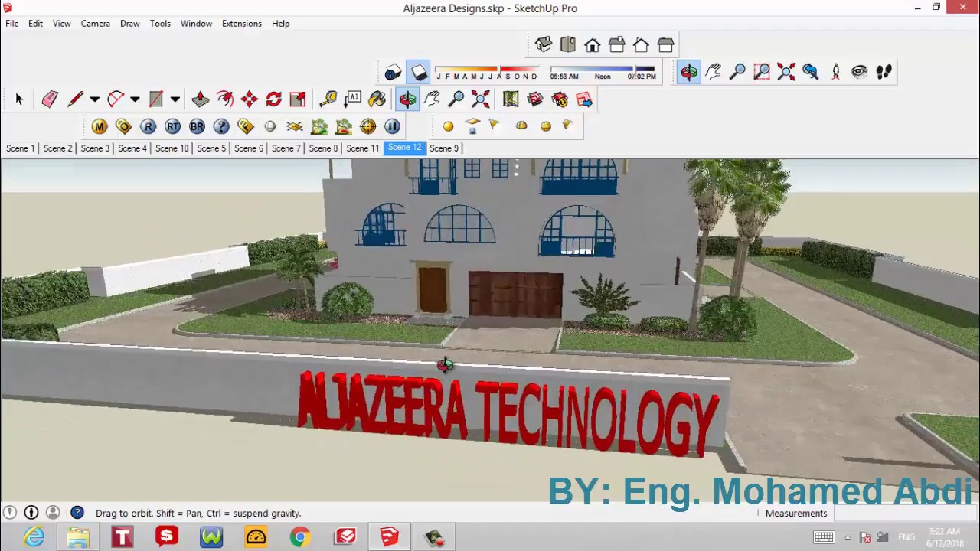Select the Rotate tool
This screenshot has height=551, width=980.
point(274,99)
